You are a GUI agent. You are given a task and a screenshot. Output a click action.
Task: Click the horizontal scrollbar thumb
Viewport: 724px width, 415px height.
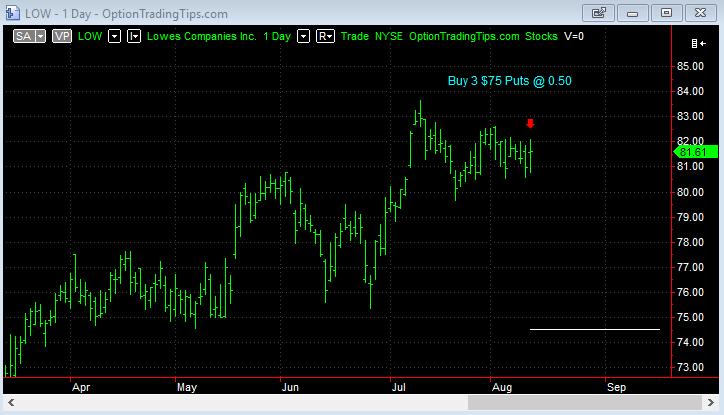tap(585, 403)
